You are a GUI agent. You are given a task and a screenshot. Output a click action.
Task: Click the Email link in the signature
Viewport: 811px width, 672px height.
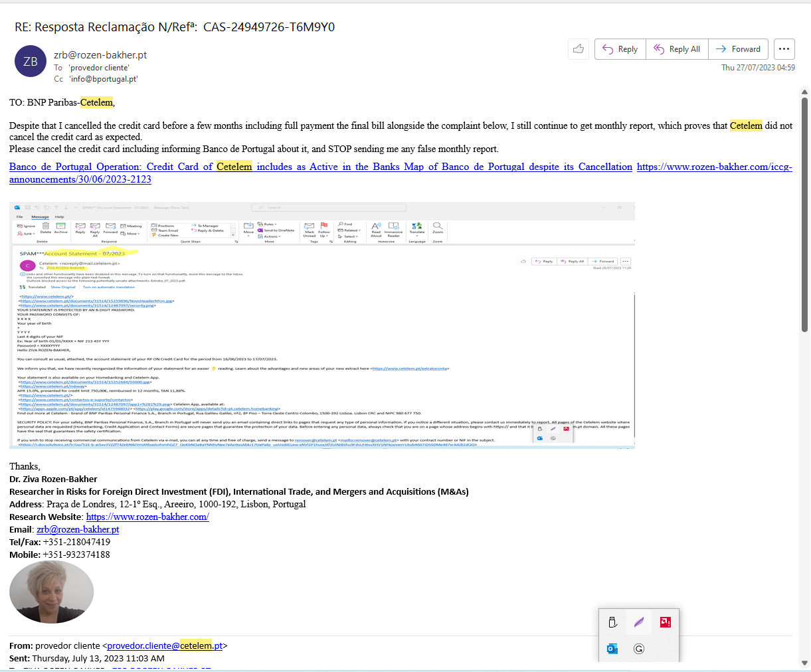[78, 529]
